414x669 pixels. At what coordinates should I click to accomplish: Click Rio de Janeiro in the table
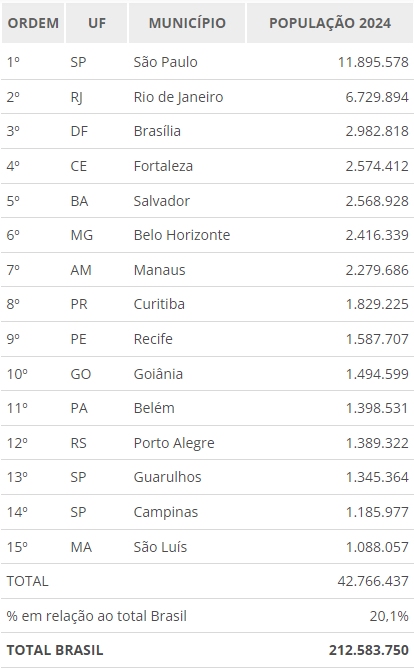point(178,97)
